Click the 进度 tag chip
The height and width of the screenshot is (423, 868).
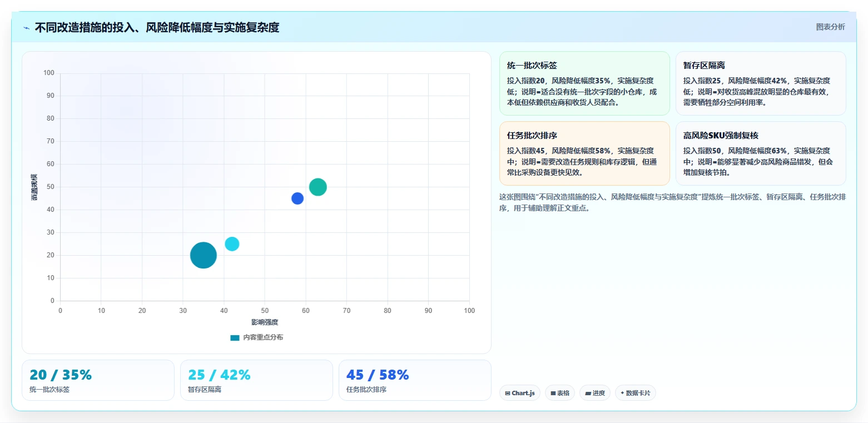pos(595,393)
